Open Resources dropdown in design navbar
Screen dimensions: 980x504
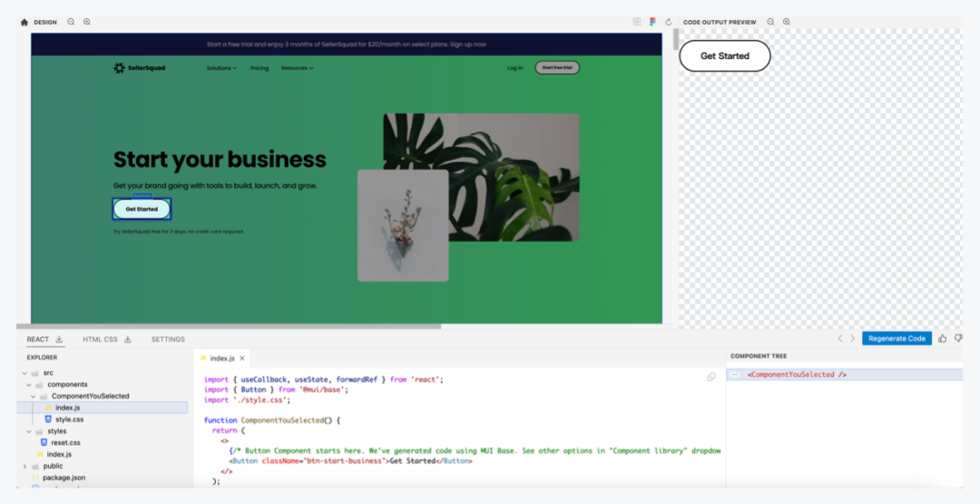298,68
